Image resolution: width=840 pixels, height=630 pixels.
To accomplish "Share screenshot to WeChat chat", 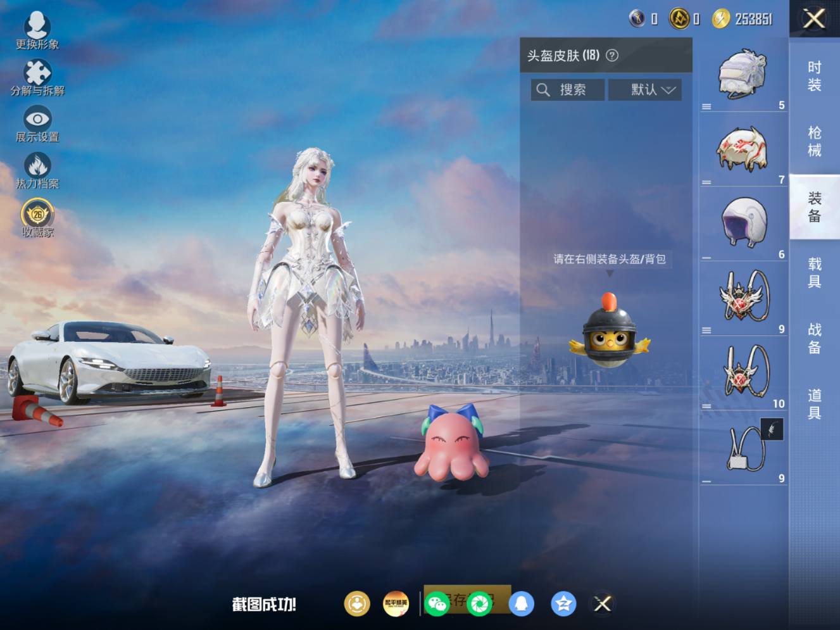I will [437, 603].
